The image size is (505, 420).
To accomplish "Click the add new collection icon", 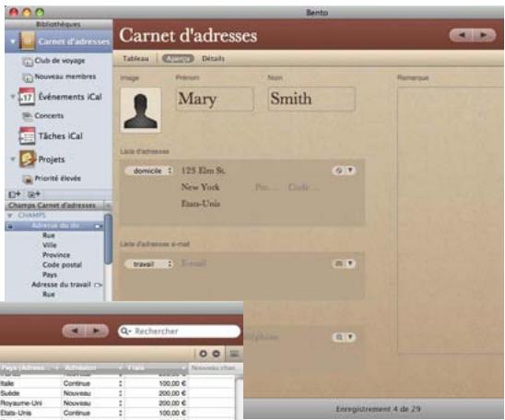I will (34, 194).
